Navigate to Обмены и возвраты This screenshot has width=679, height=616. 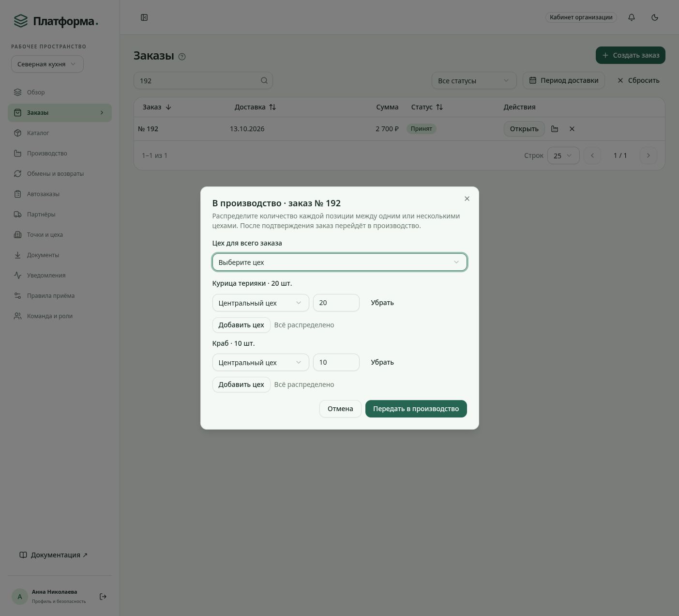[60, 174]
